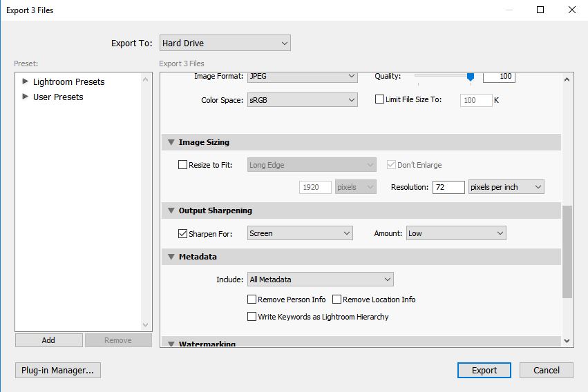Check Remove Location Info option
Image resolution: width=588 pixels, height=392 pixels.
pyautogui.click(x=336, y=300)
